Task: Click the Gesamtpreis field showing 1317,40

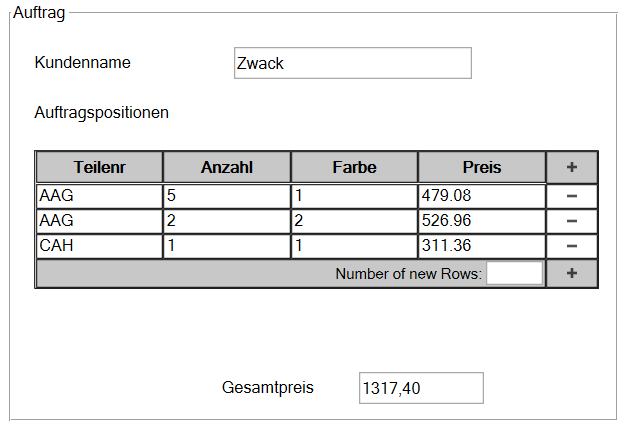Action: pos(421,388)
